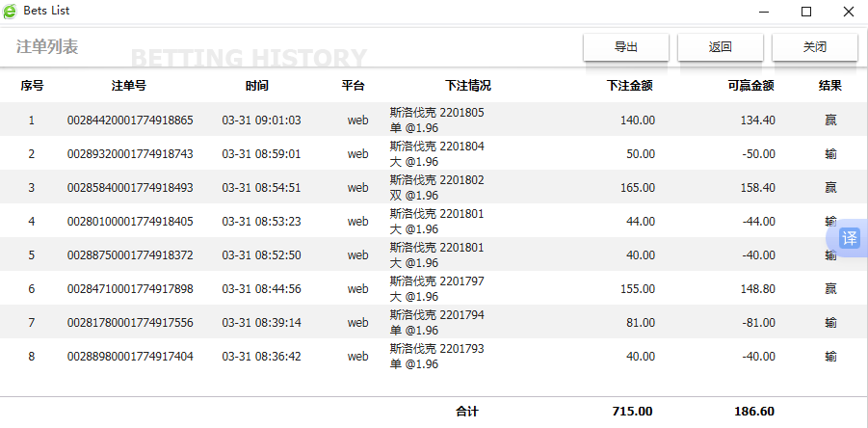Maximize the Bets List window
This screenshot has width=868, height=428.
pyautogui.click(x=805, y=12)
